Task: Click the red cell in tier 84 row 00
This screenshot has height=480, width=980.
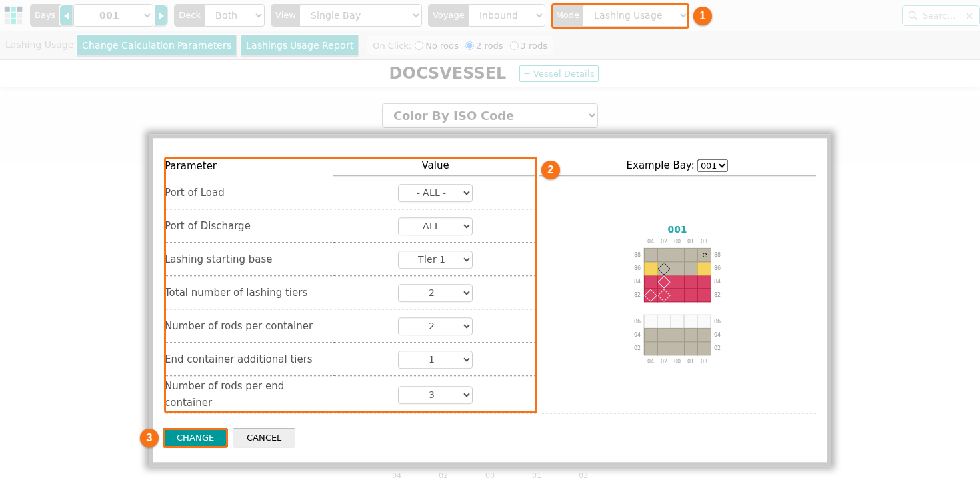Action: 677,282
